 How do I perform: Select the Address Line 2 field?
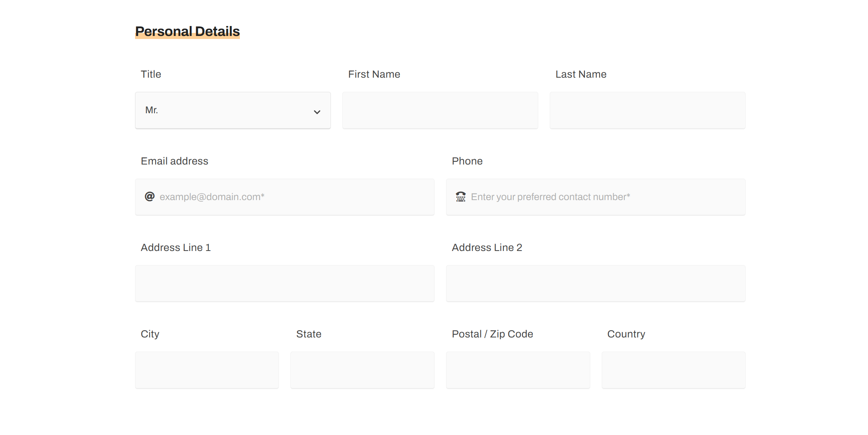[x=596, y=283]
